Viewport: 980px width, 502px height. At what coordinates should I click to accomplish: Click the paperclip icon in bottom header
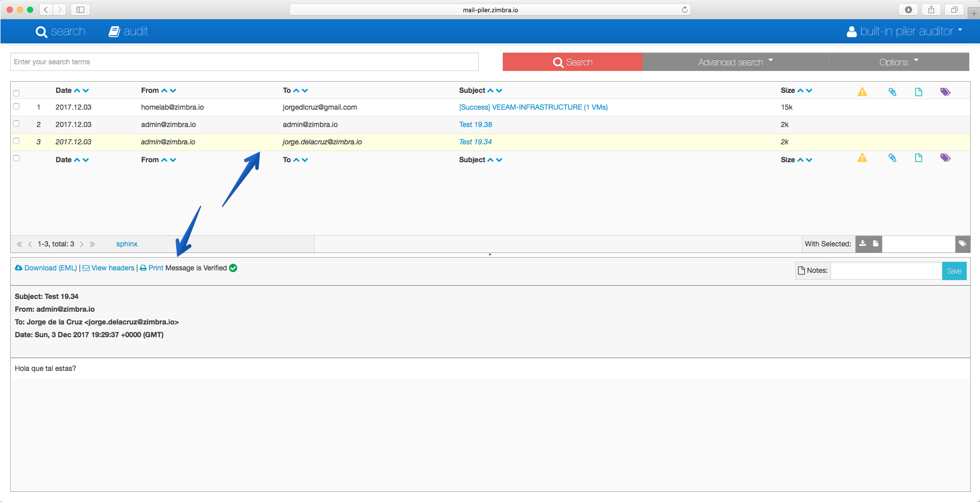coord(892,158)
